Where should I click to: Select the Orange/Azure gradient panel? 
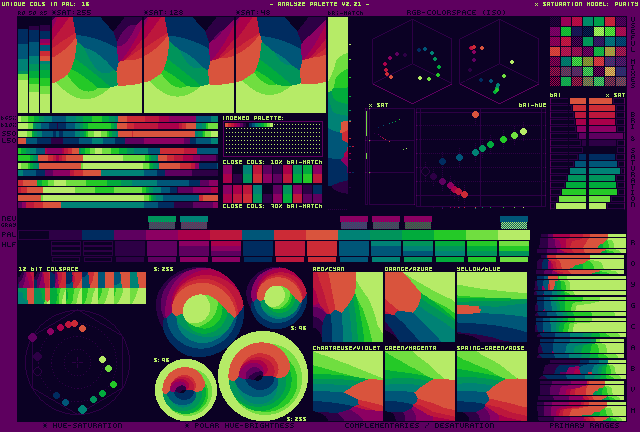coord(419,310)
